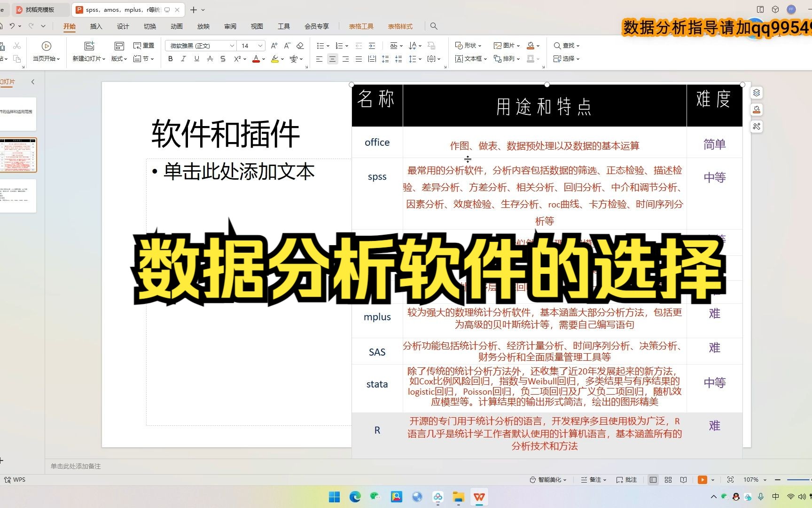Open the 文本框 text box dropdown
This screenshot has width=812, height=508.
pos(471,59)
